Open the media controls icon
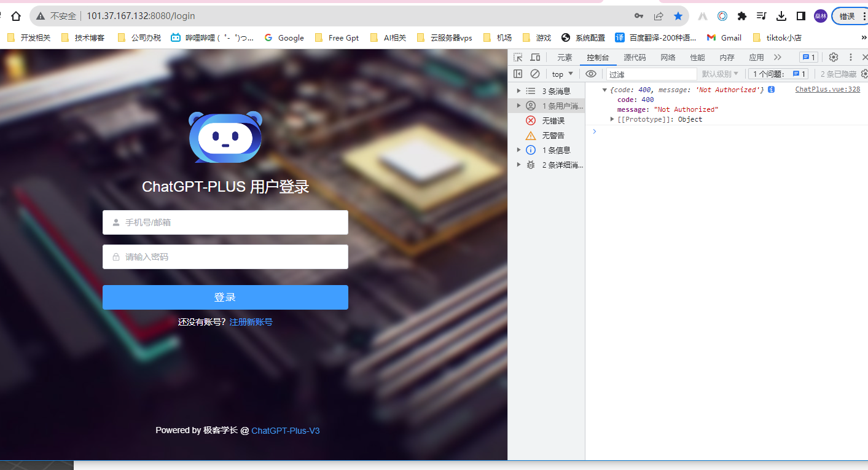868x470 pixels. coord(762,16)
